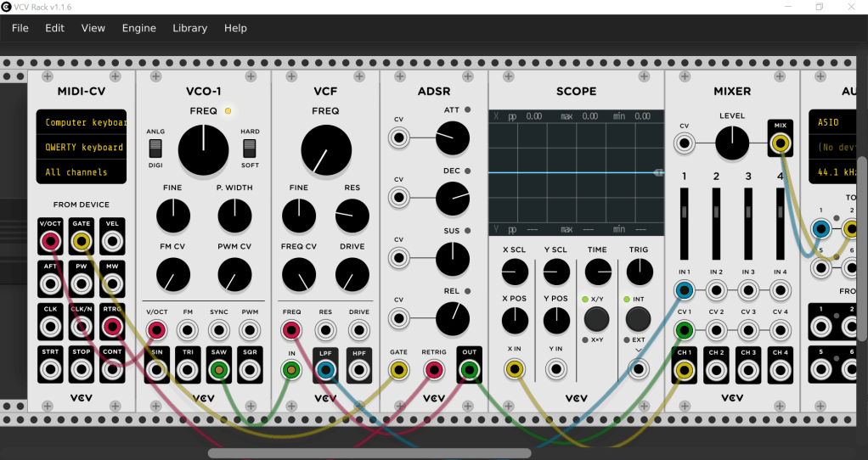Click the horizontal scrollbar at the bottom
This screenshot has height=460, width=868.
click(x=369, y=453)
